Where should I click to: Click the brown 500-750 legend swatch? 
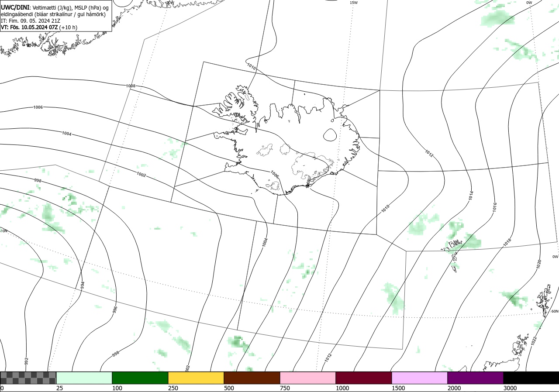[252, 378]
